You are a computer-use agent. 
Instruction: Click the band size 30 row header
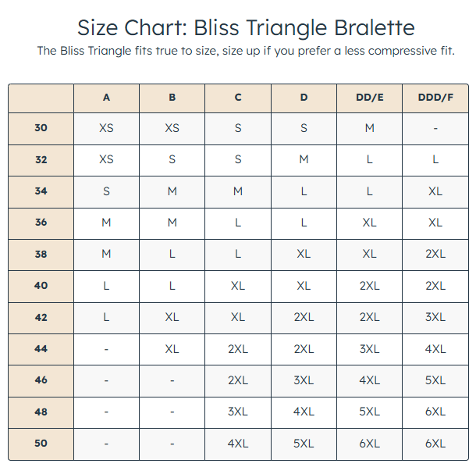point(41,128)
